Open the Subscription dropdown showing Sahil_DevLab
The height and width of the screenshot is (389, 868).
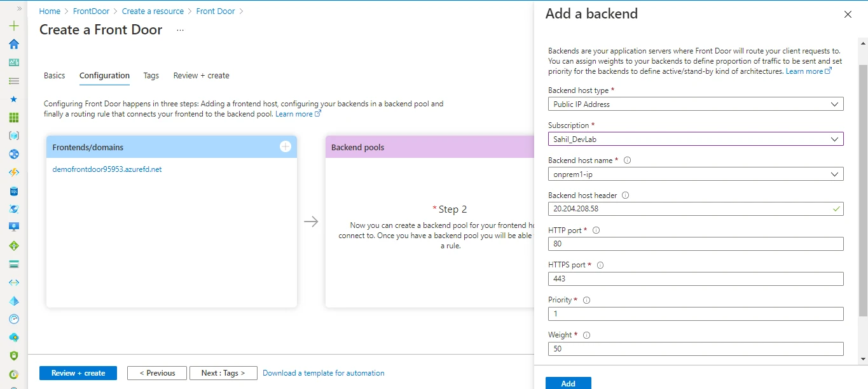click(695, 139)
